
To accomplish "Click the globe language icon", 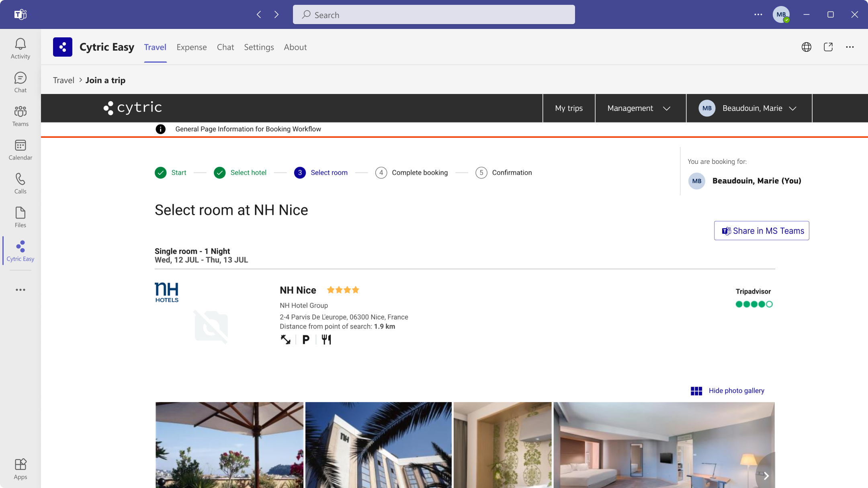I will 806,47.
